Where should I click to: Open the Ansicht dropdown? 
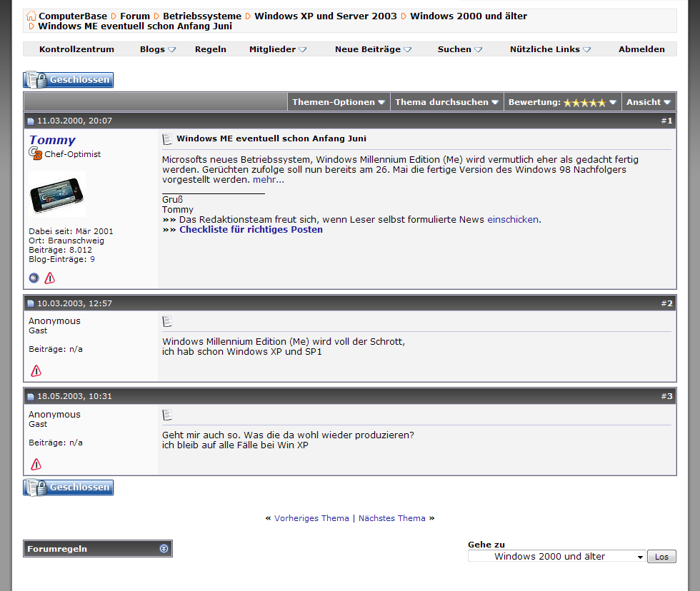(x=649, y=102)
